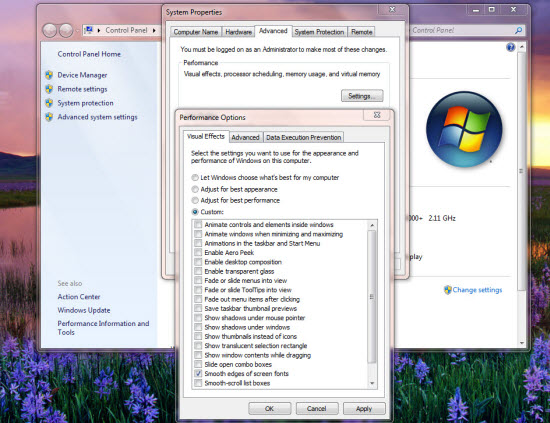Open the System Protection tab

pos(319,32)
